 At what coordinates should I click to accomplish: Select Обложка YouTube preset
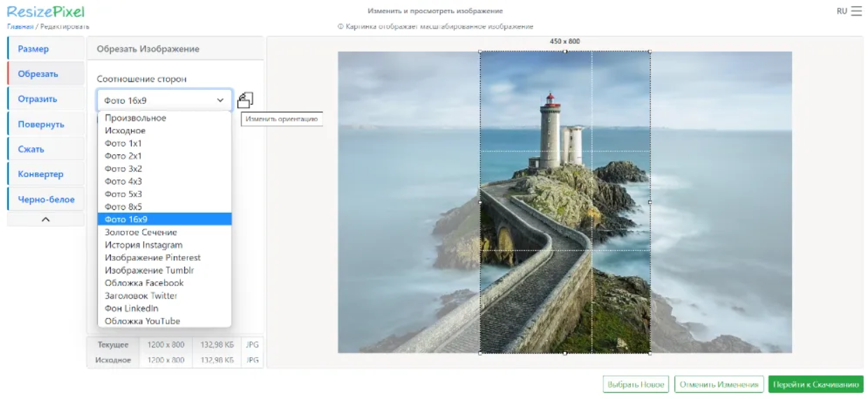tap(142, 321)
